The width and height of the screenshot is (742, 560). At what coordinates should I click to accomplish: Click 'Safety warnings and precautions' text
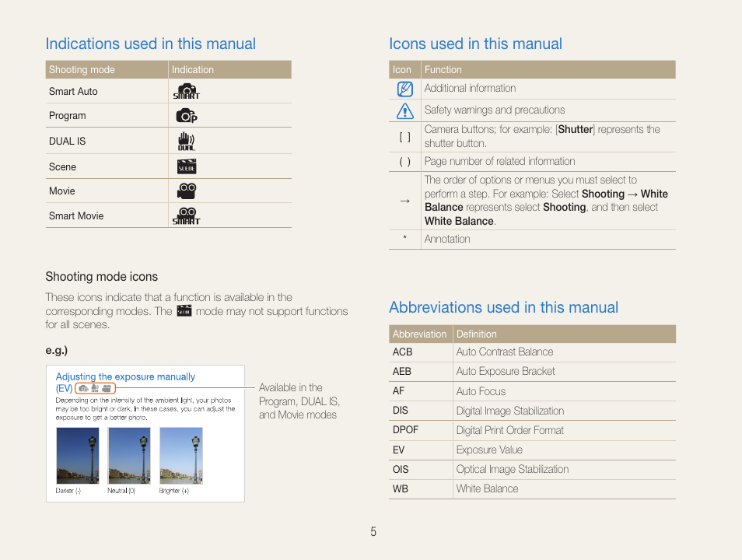click(x=495, y=110)
